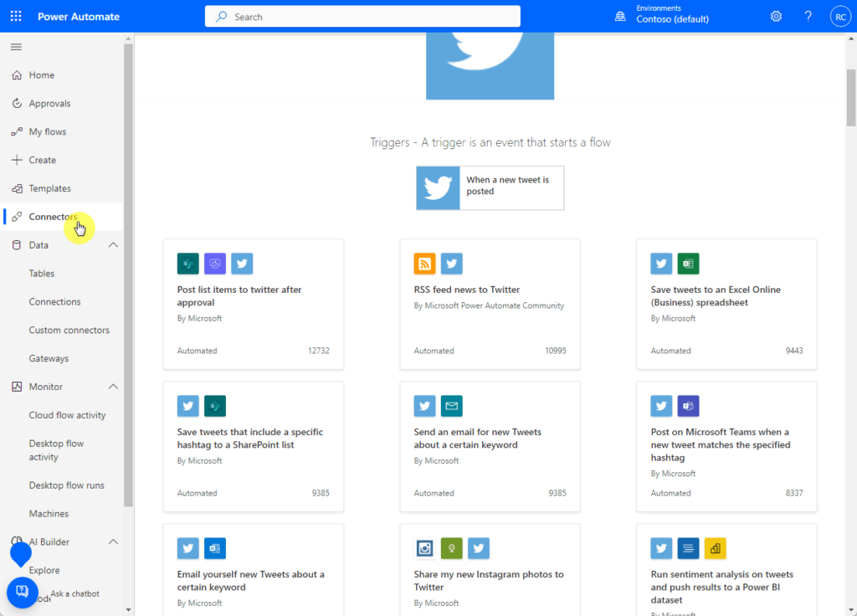Open Approvals in sidebar
The height and width of the screenshot is (616, 857).
61,103
